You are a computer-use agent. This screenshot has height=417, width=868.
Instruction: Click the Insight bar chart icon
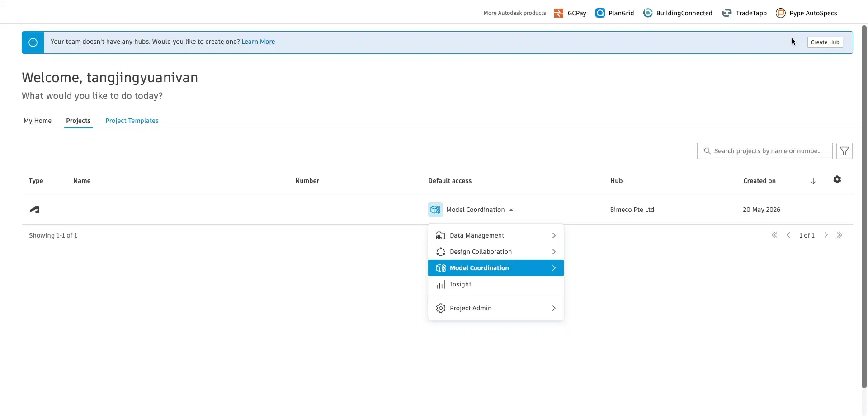point(440,284)
